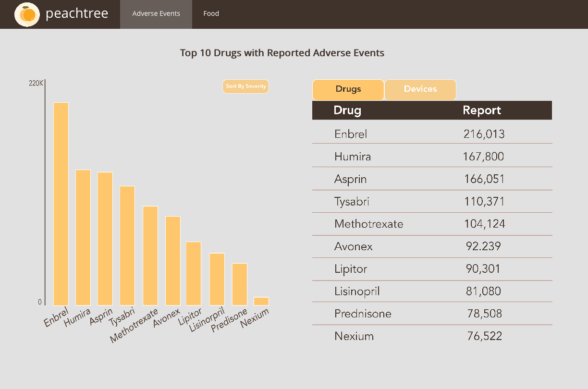Viewport: 588px width, 389px height.
Task: Click the Lisinopril row in the table
Action: tap(432, 291)
